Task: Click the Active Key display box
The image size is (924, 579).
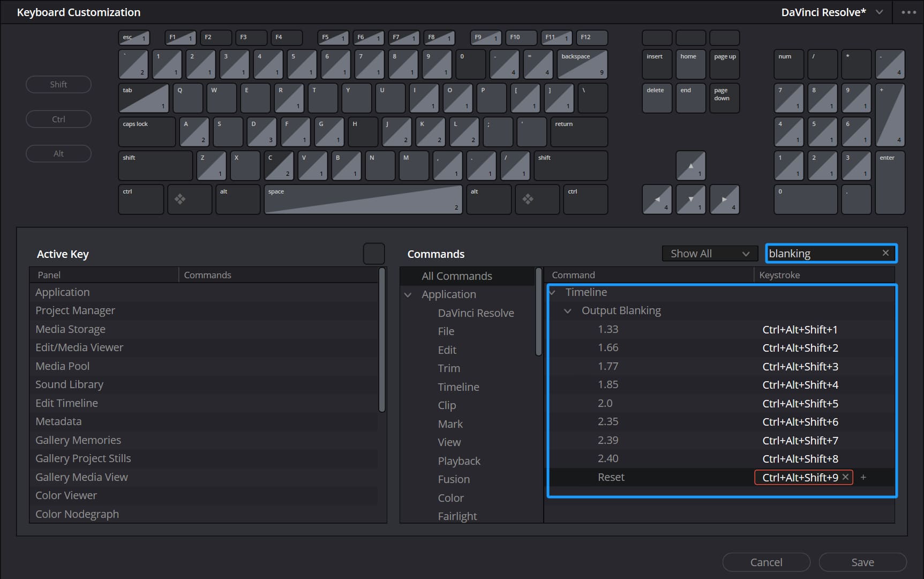Action: pyautogui.click(x=374, y=254)
